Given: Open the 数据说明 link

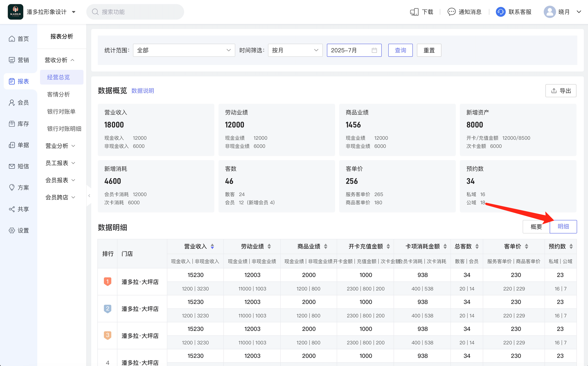Looking at the screenshot, I should (142, 91).
